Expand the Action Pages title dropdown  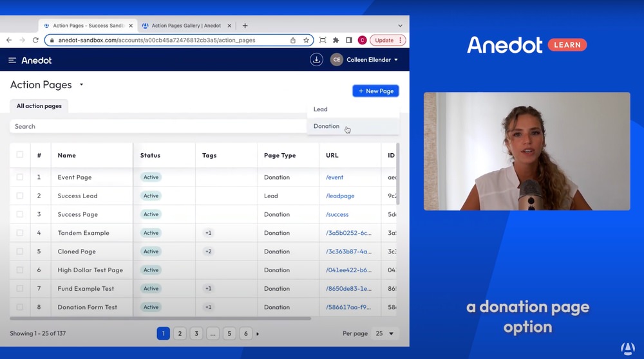point(81,84)
